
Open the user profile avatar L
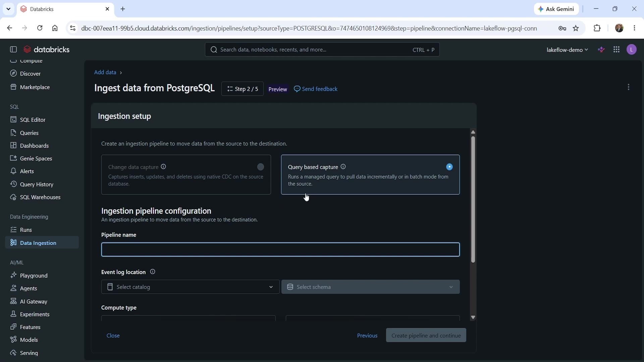click(x=632, y=50)
